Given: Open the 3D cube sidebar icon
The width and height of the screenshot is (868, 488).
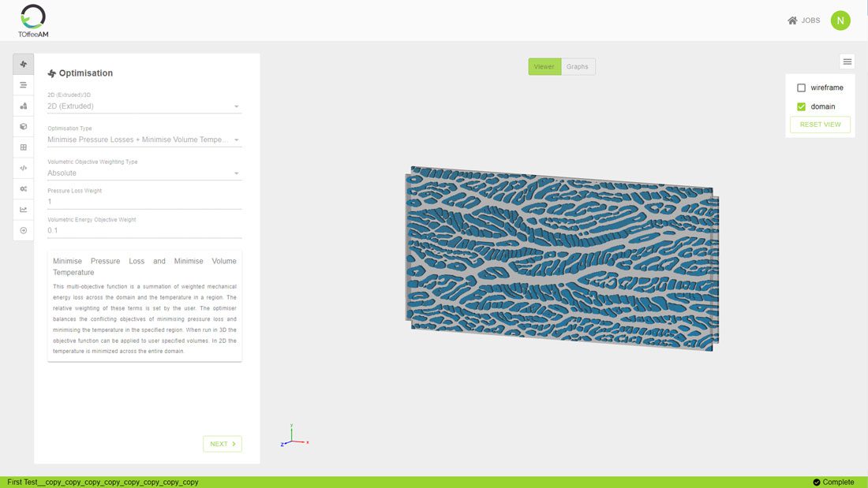Looking at the screenshot, I should (x=24, y=126).
